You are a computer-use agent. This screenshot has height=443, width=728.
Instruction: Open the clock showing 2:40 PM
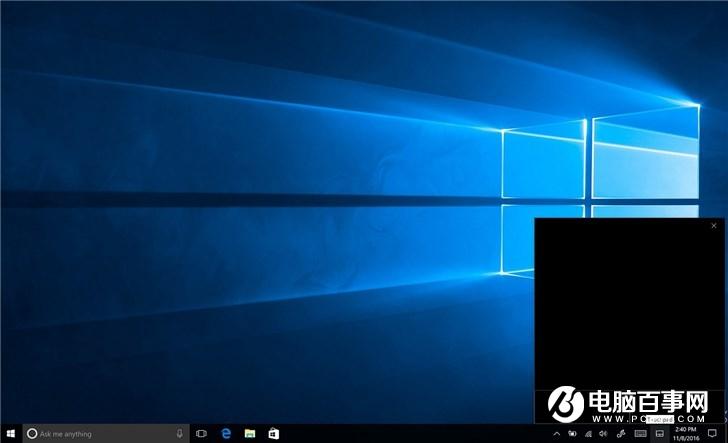(686, 434)
